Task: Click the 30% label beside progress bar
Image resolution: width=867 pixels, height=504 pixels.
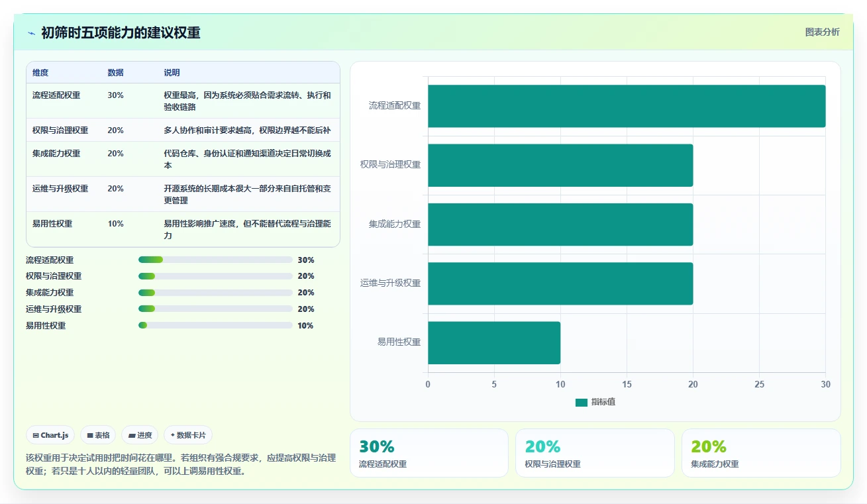Action: pos(306,260)
